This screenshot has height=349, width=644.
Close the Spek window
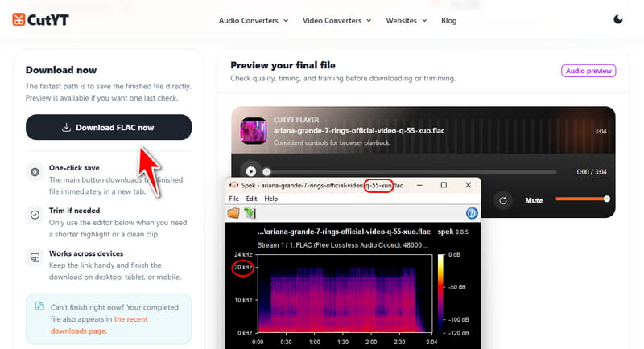pyautogui.click(x=468, y=185)
